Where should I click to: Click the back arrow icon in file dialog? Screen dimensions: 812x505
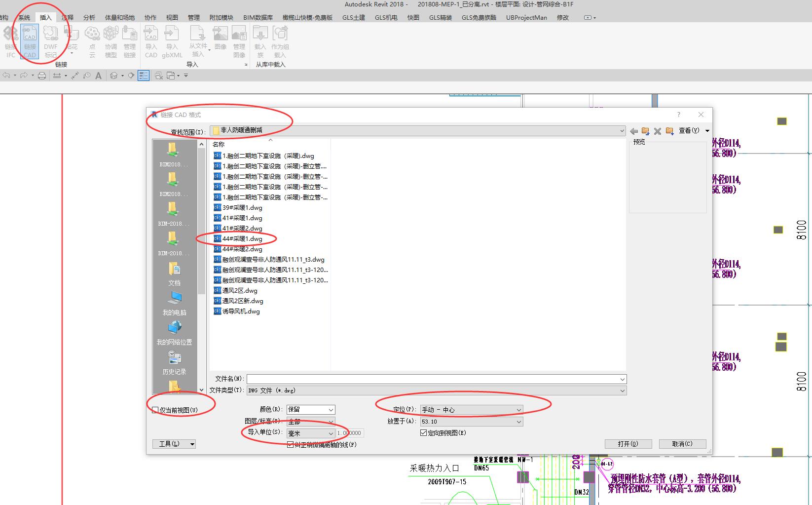coord(634,131)
